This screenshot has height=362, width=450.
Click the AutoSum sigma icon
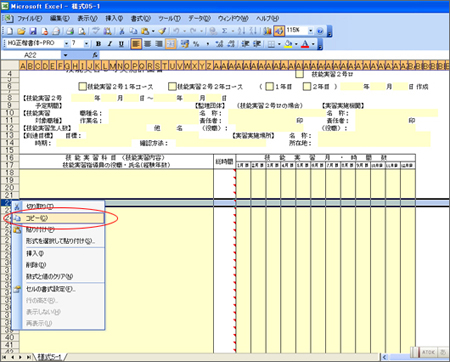[224, 31]
